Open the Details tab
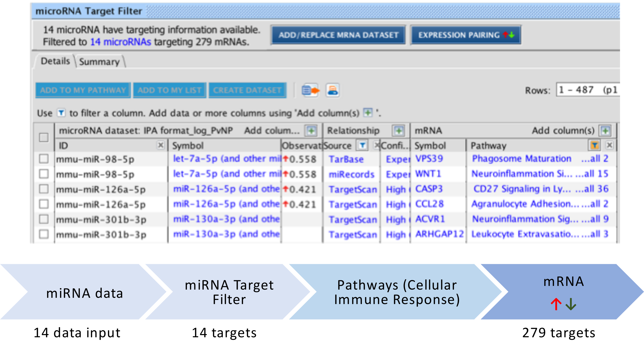The width and height of the screenshot is (644, 342). (55, 61)
